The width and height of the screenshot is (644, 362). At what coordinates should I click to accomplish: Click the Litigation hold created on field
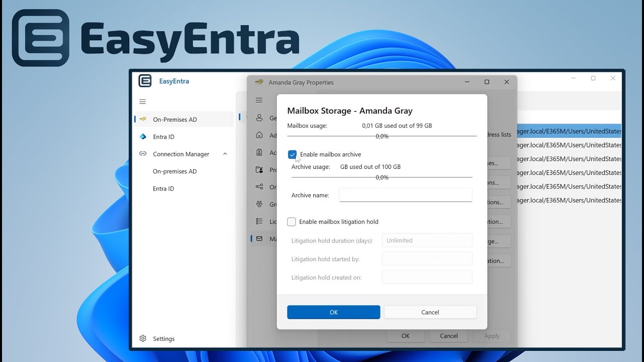coord(427,278)
